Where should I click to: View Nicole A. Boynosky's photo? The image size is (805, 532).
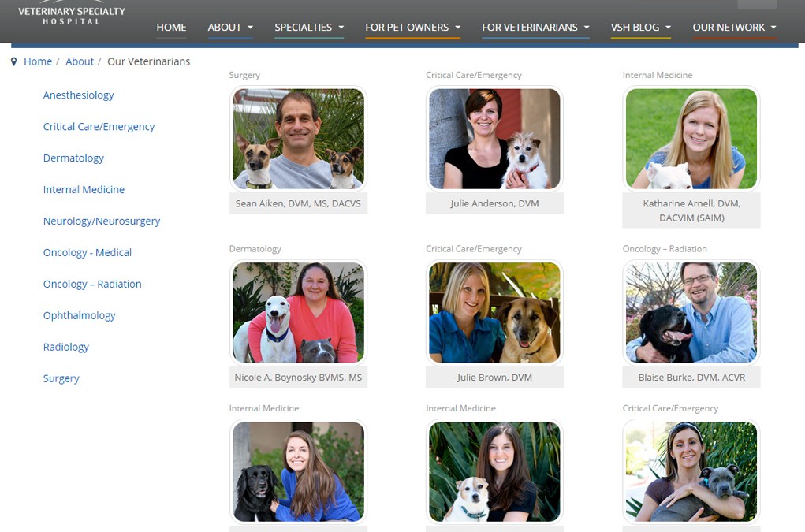(298, 312)
